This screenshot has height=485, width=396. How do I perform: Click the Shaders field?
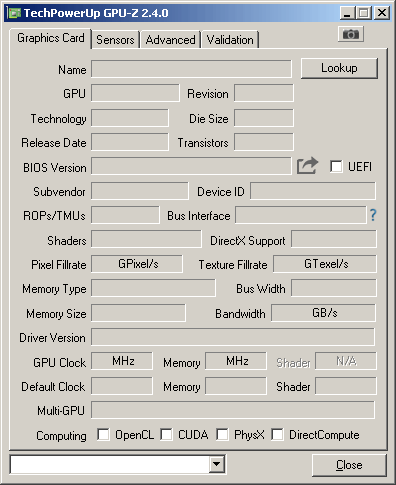point(146,239)
